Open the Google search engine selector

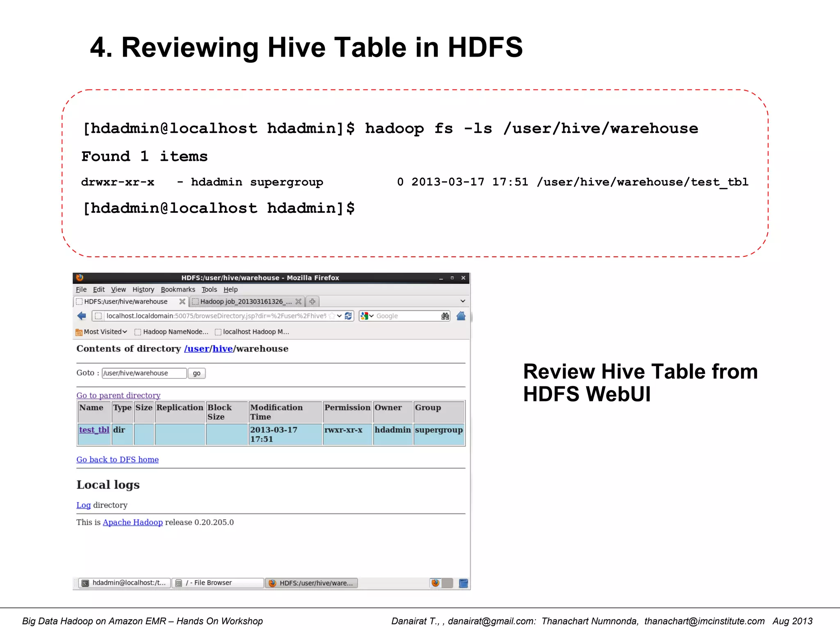(x=367, y=316)
